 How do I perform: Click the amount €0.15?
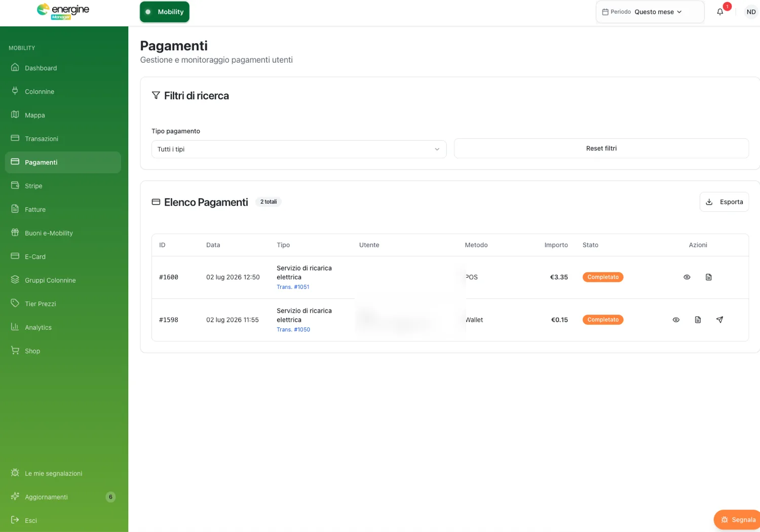pyautogui.click(x=559, y=320)
